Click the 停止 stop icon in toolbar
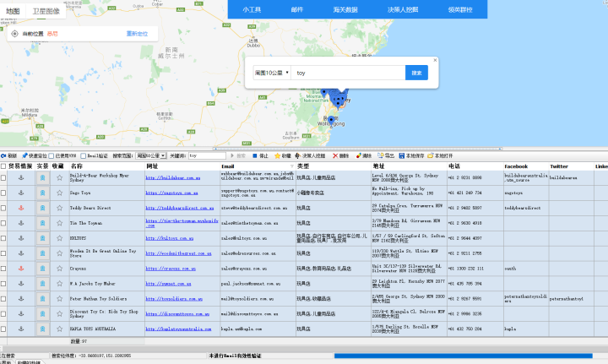 [x=255, y=156]
